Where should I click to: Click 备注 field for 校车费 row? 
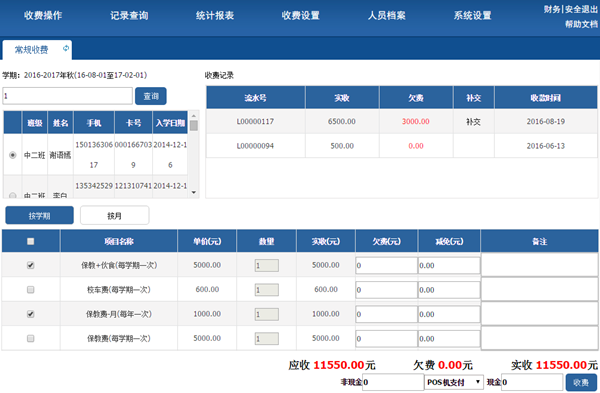tap(540, 289)
